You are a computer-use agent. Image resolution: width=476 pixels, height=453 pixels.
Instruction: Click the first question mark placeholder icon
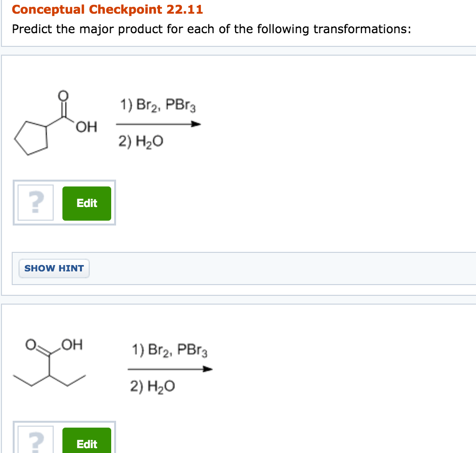(x=35, y=203)
